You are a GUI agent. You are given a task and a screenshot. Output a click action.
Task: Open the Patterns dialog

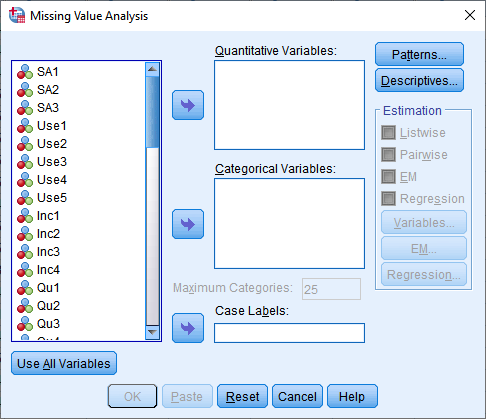[x=419, y=54]
